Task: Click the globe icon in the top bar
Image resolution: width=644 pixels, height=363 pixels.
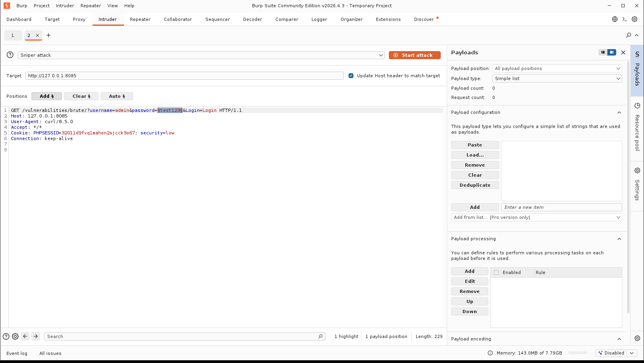Action: pyautogui.click(x=615, y=19)
